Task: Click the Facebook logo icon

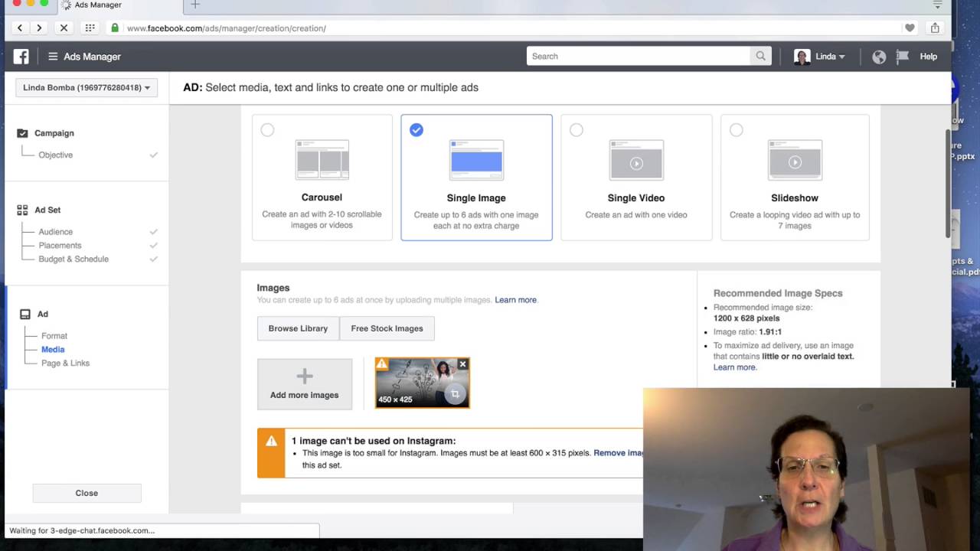Action: coord(21,56)
